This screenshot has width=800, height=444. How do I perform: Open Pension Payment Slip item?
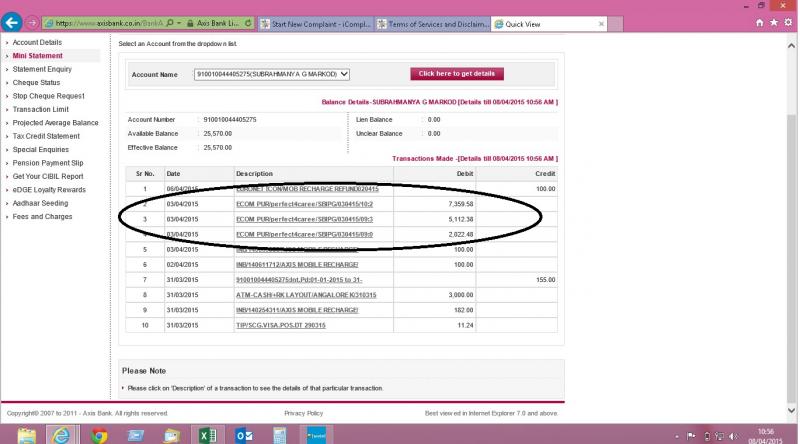tap(47, 163)
